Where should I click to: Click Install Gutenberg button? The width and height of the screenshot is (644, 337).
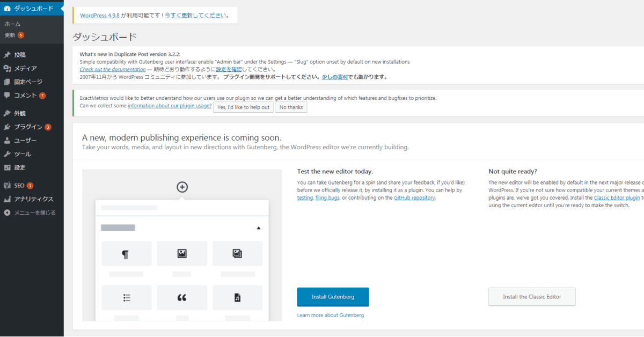pyautogui.click(x=333, y=297)
